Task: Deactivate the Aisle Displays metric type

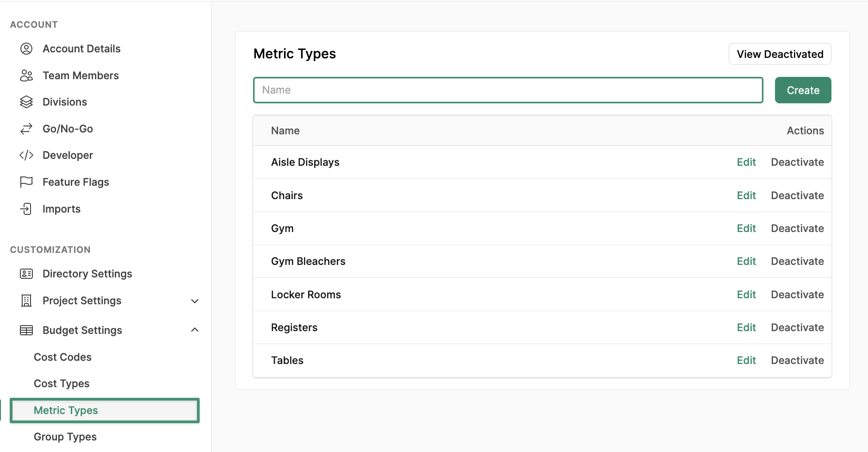Action: coord(797,162)
